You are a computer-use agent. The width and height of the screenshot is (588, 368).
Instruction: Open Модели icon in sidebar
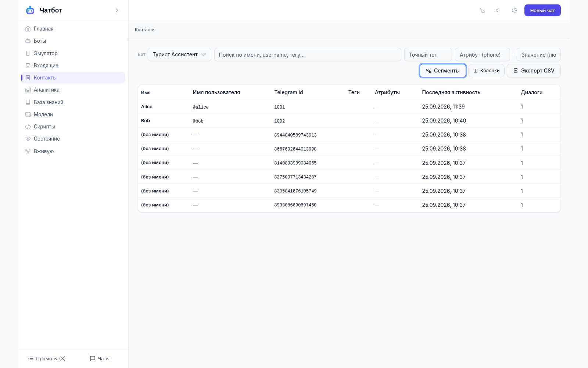point(28,114)
